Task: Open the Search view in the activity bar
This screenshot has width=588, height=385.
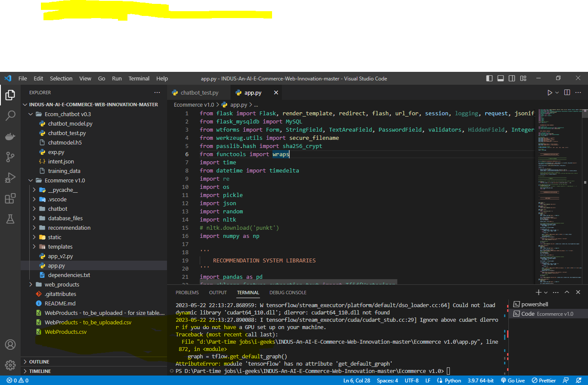Action: [x=9, y=115]
